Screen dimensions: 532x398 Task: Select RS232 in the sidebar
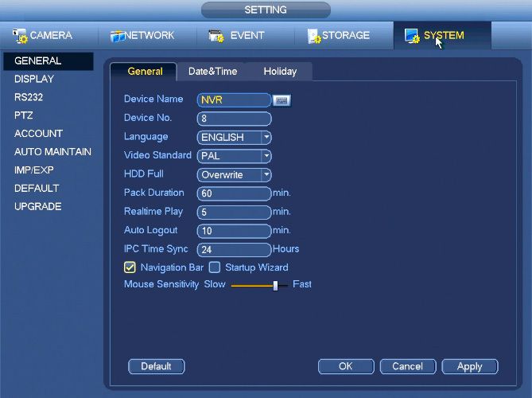tap(29, 97)
